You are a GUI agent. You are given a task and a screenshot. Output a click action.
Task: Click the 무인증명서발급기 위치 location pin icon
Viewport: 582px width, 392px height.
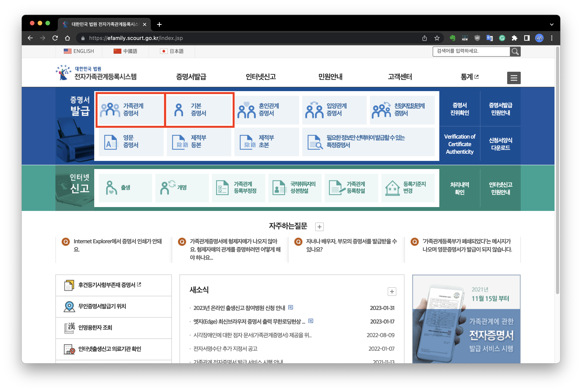[69, 307]
